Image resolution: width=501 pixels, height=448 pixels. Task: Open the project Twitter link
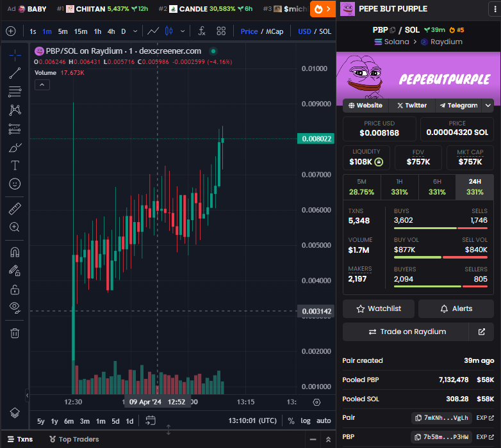412,106
